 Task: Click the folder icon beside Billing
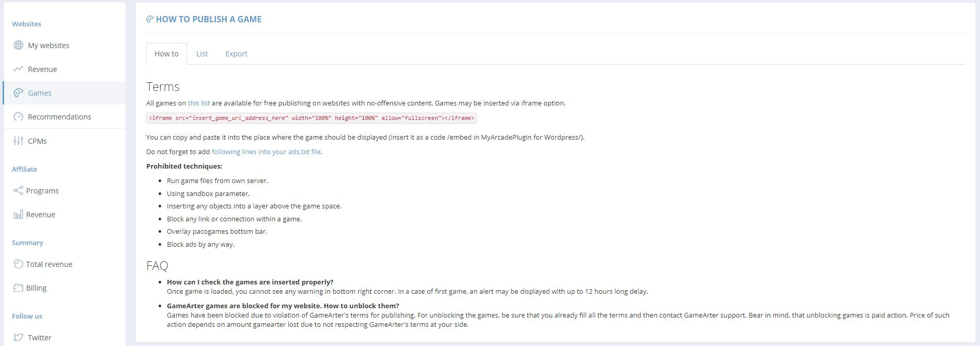click(18, 288)
